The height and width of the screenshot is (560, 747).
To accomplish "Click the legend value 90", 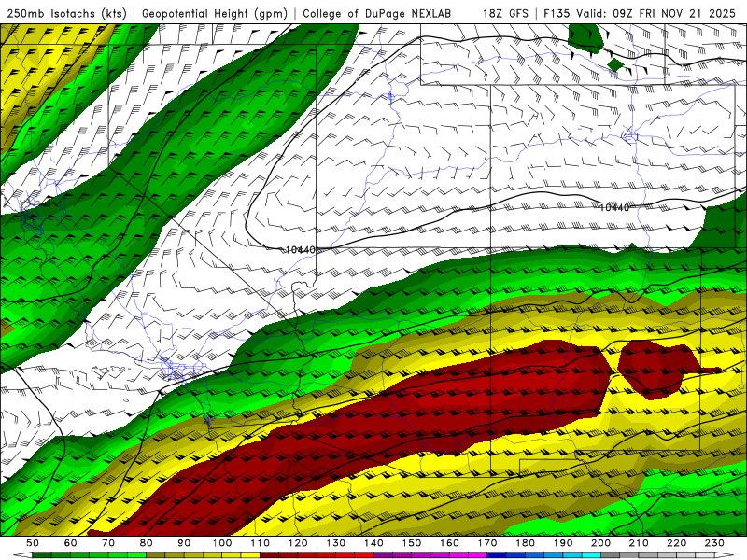I will [184, 543].
